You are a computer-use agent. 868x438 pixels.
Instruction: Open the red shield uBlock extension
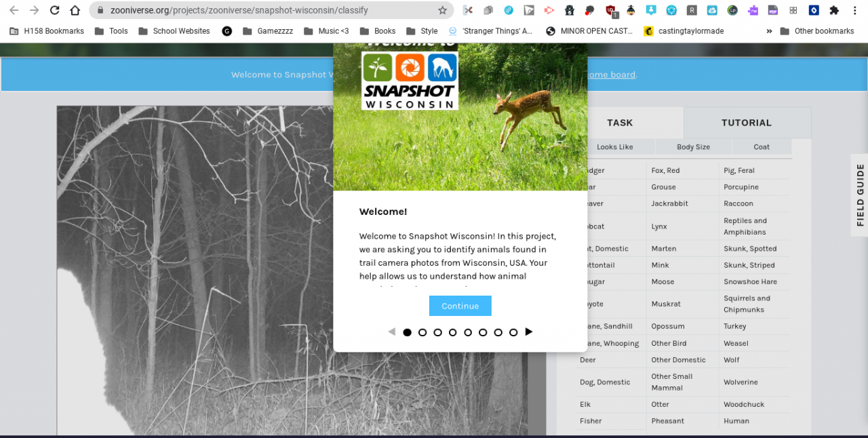[610, 10]
